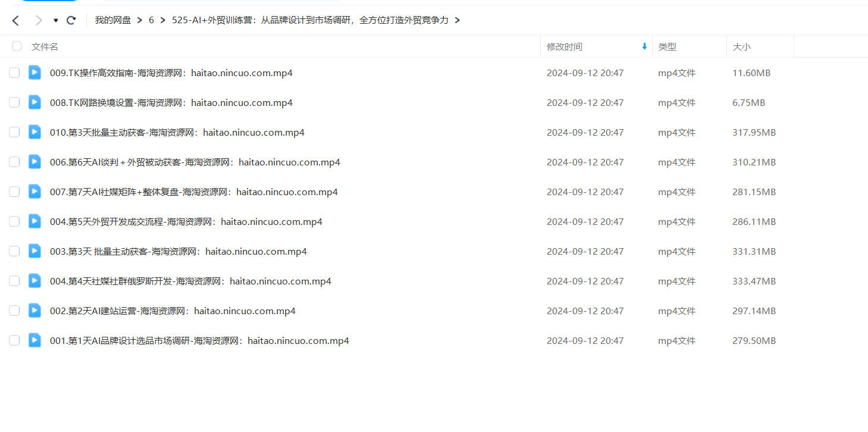Expand chevron after 525-AI+外贸训练营 breadcrumb
This screenshot has width=868, height=432.
(x=457, y=20)
